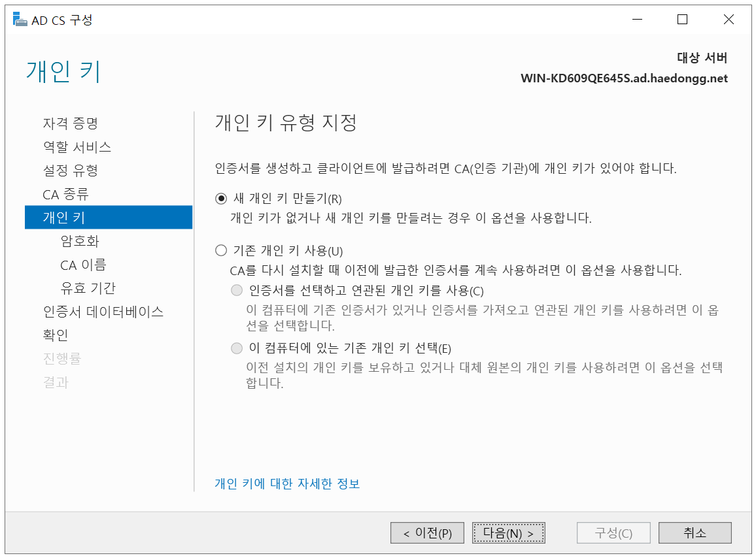This screenshot has height=558, width=756.
Task: Click the description starting CA를 다시 설치할 때
Action: (x=456, y=270)
